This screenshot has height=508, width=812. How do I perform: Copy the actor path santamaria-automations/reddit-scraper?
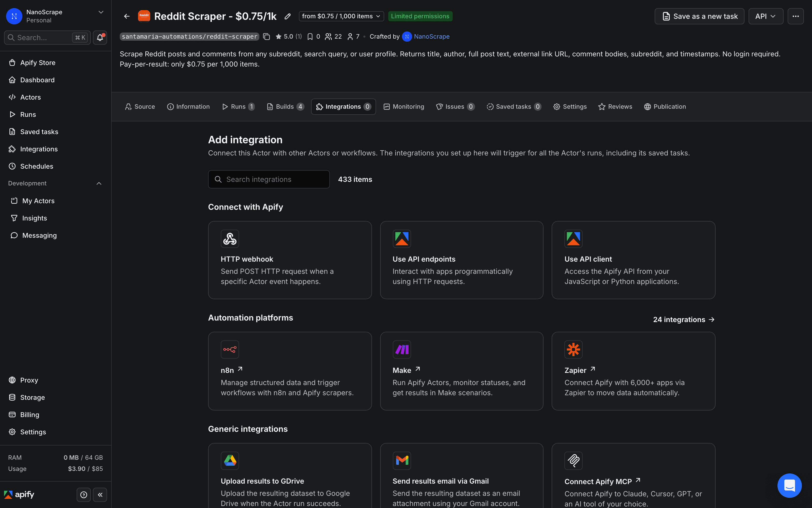pos(266,37)
